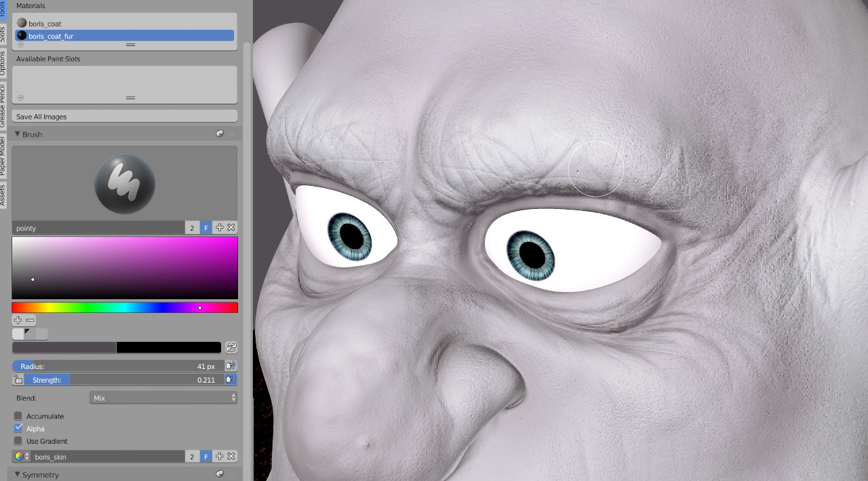Expand the Available Paint Slots filter options
The width and height of the screenshot is (868, 481).
(20, 98)
